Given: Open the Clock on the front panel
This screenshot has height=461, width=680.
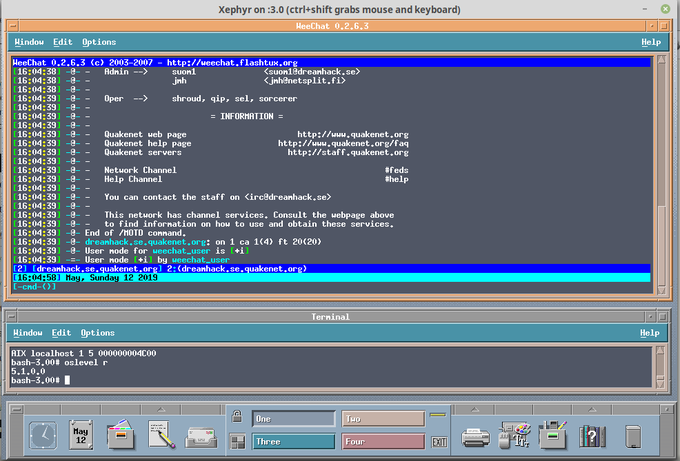Looking at the screenshot, I should click(x=42, y=435).
